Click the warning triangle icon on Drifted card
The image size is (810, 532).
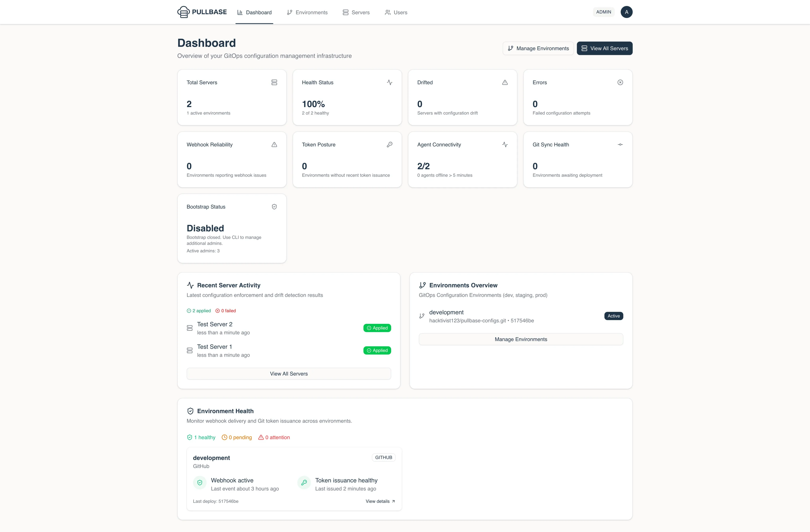click(505, 82)
